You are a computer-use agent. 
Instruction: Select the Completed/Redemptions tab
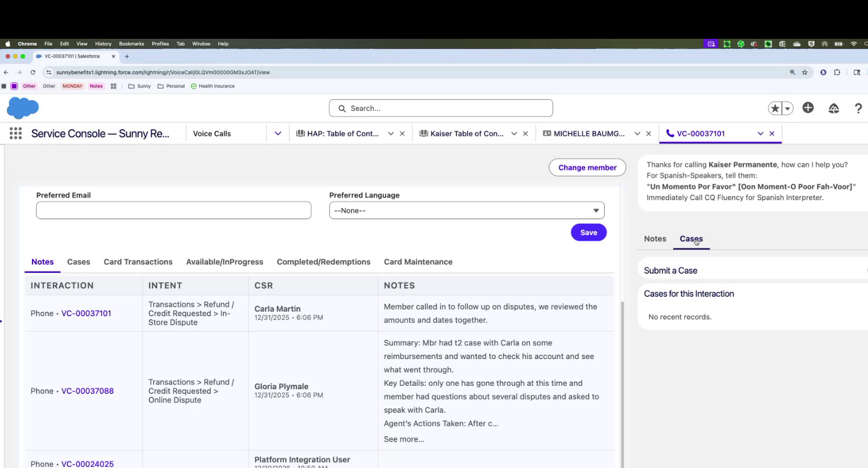(x=323, y=262)
